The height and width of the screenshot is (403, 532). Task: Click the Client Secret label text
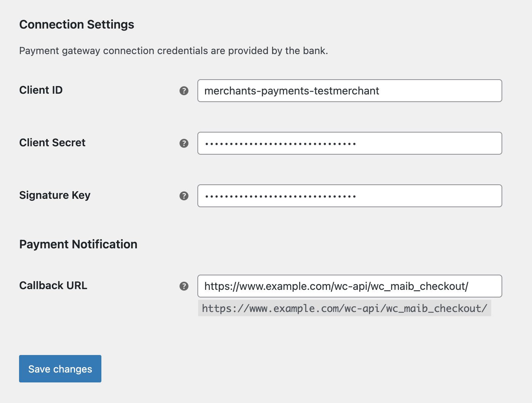click(x=52, y=143)
